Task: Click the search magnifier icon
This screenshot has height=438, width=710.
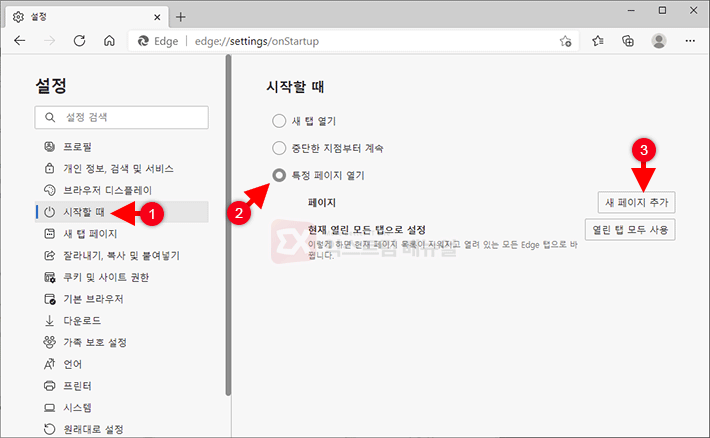Action: (50, 117)
